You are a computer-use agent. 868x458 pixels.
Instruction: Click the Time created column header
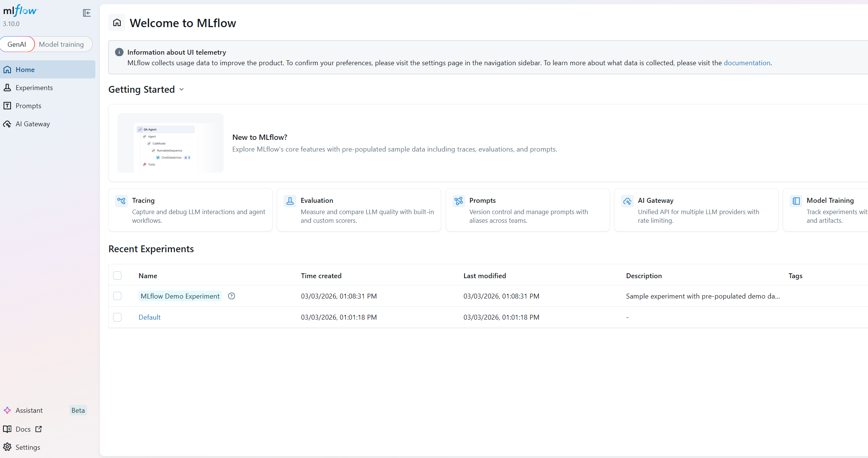tap(321, 276)
